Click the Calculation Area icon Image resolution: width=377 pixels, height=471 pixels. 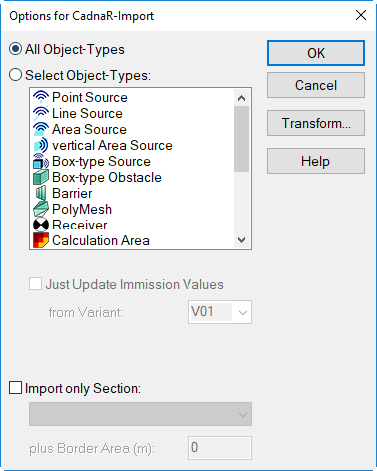point(41,240)
